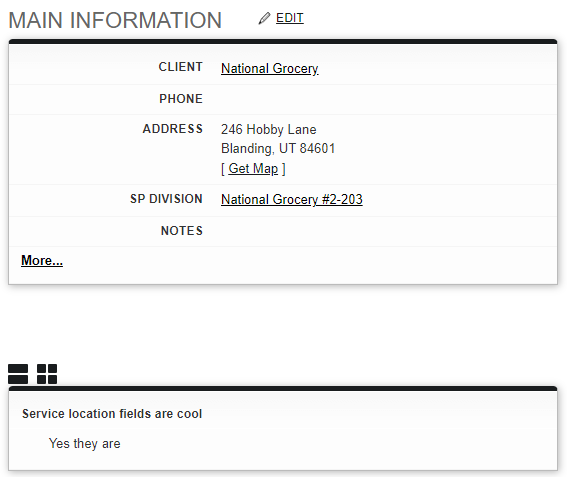Click the ADDRESS field label
The height and width of the screenshot is (477, 567).
click(x=173, y=129)
